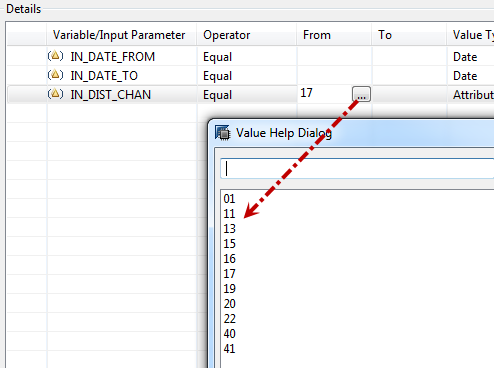Image resolution: width=494 pixels, height=368 pixels.
Task: Click the IN_DATE_FROM variable icon
Action: click(55, 56)
